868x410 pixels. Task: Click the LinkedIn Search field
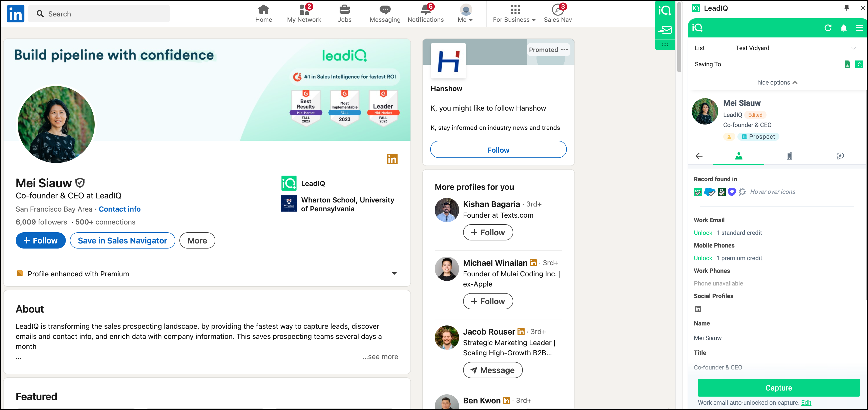point(99,14)
